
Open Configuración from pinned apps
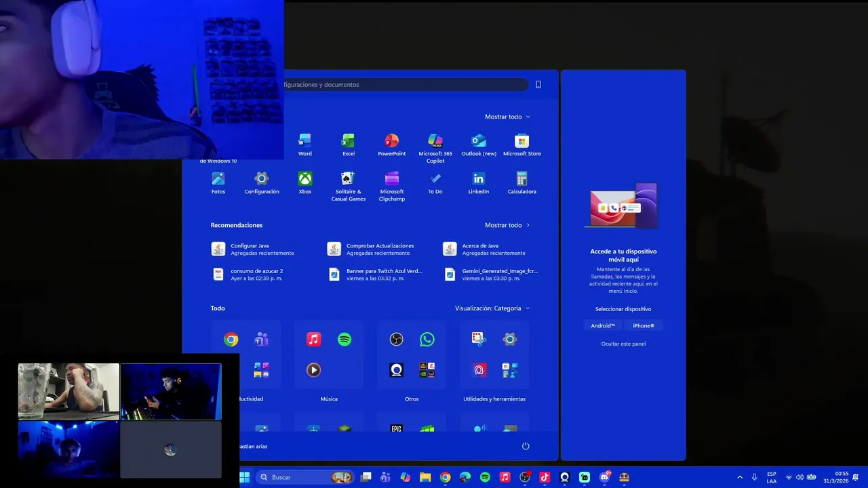click(262, 183)
